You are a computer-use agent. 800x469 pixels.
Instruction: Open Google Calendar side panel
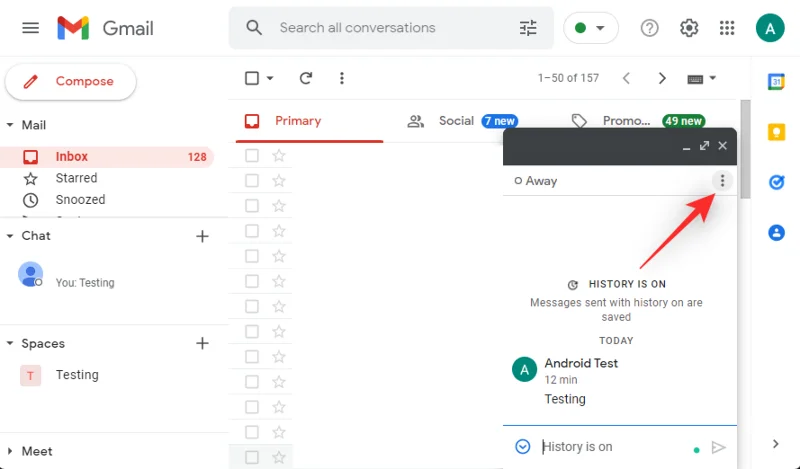[x=776, y=81]
